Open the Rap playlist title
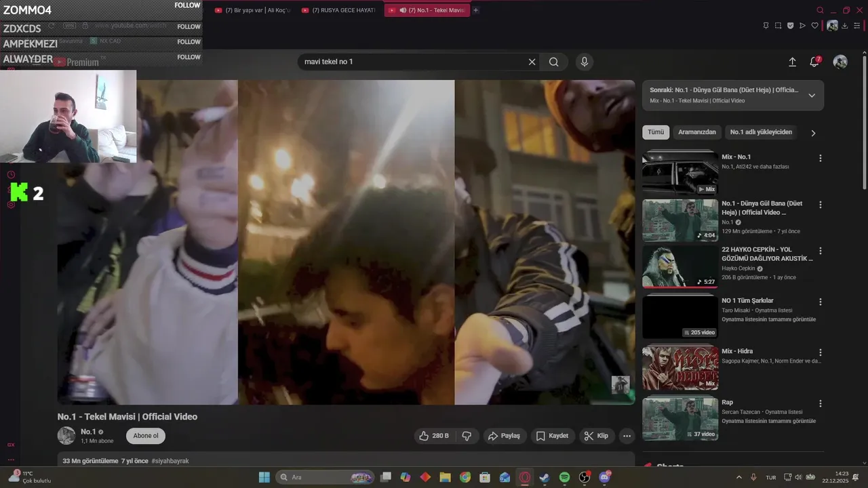Viewport: 868px width, 488px height. 727,402
